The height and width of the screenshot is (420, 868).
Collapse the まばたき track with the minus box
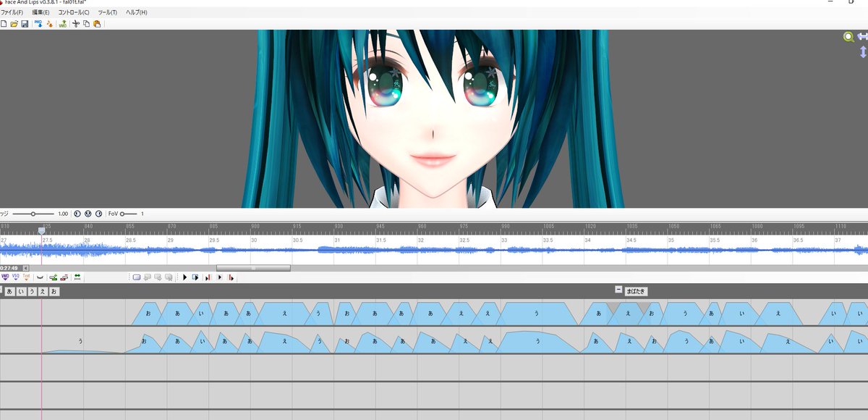pyautogui.click(x=618, y=289)
